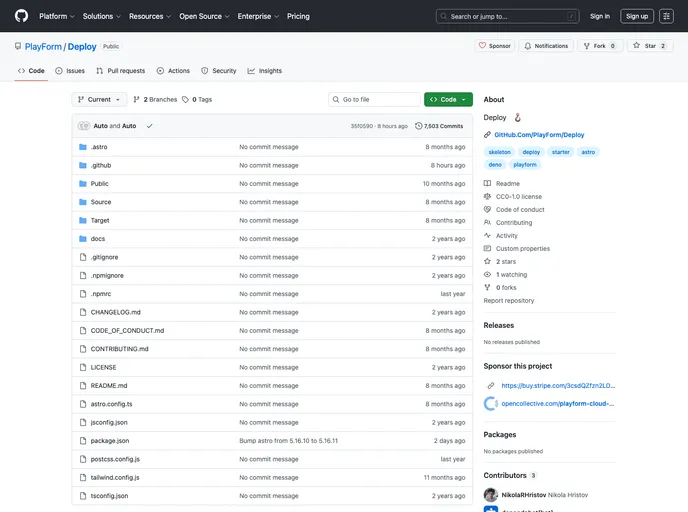Expand the Current branch selector dropdown

[x=99, y=100]
